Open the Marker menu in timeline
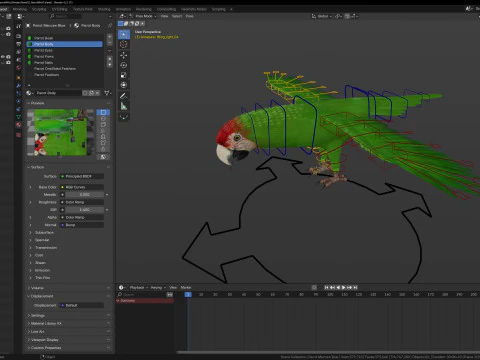 [186, 287]
